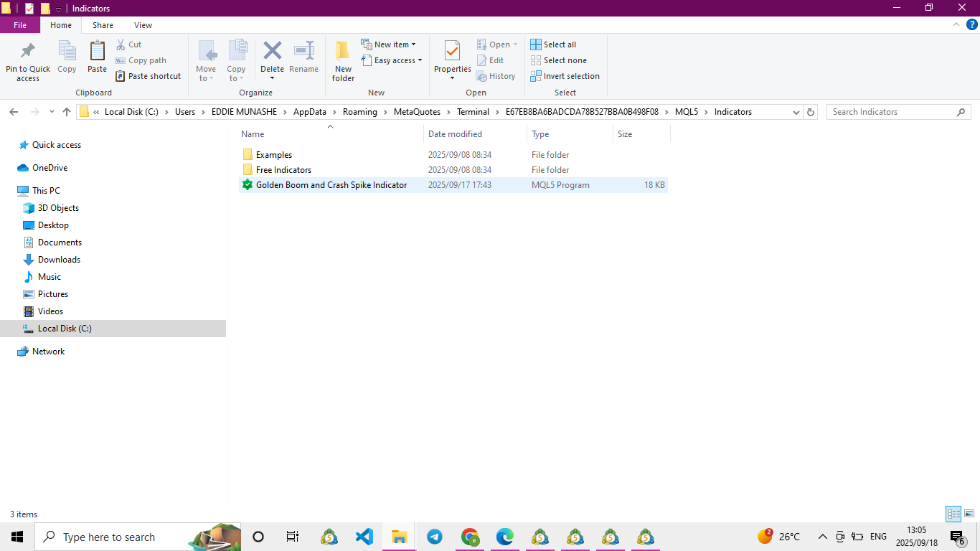Viewport: 980px width, 551px height.
Task: Create a New folder from ribbon
Action: (343, 61)
